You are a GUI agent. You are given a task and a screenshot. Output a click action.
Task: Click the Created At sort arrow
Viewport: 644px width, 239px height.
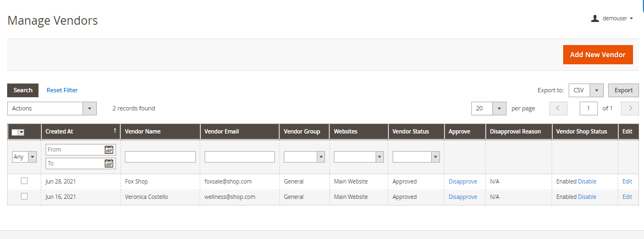coord(114,131)
